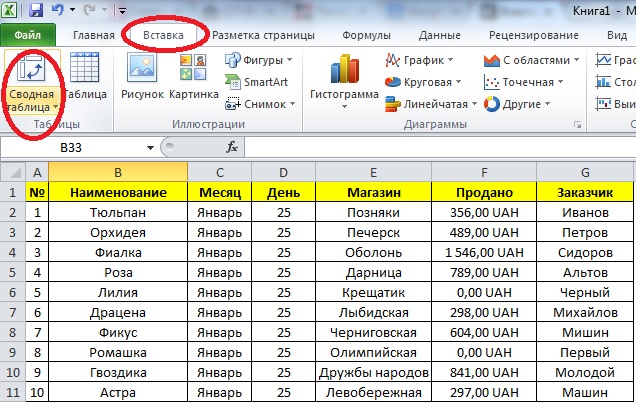
Task: Select the cell containing Орхидея
Action: pyautogui.click(x=118, y=232)
